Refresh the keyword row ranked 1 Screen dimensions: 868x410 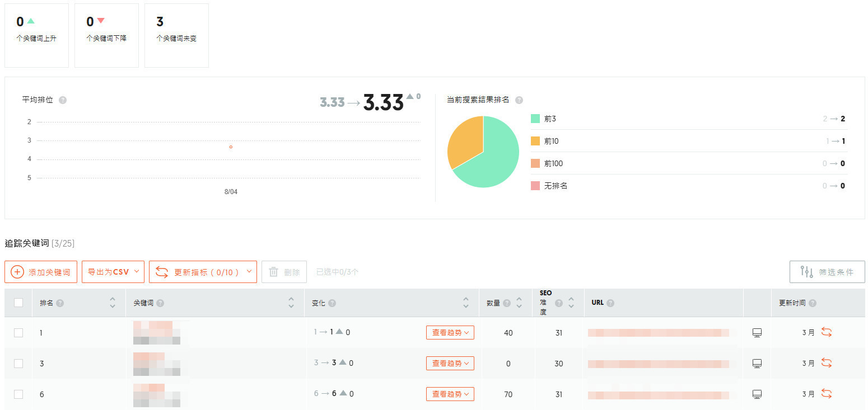(827, 332)
